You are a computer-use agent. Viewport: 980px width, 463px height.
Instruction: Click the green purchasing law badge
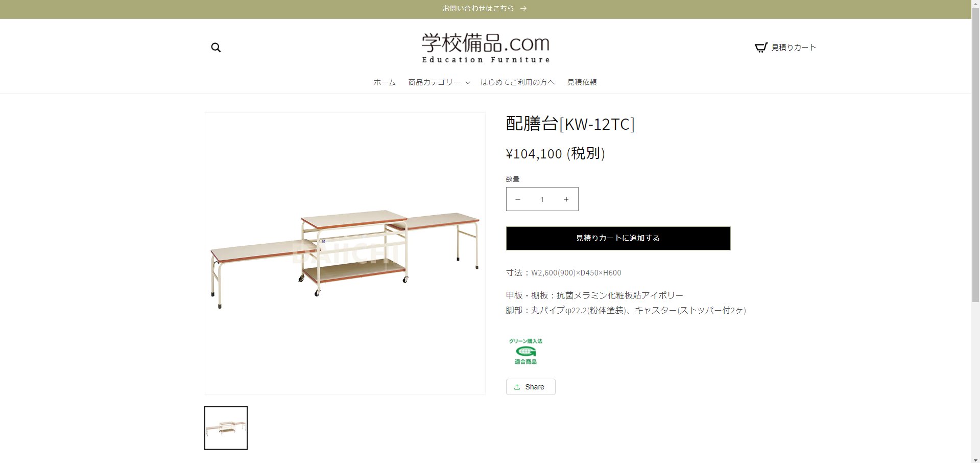click(x=525, y=351)
